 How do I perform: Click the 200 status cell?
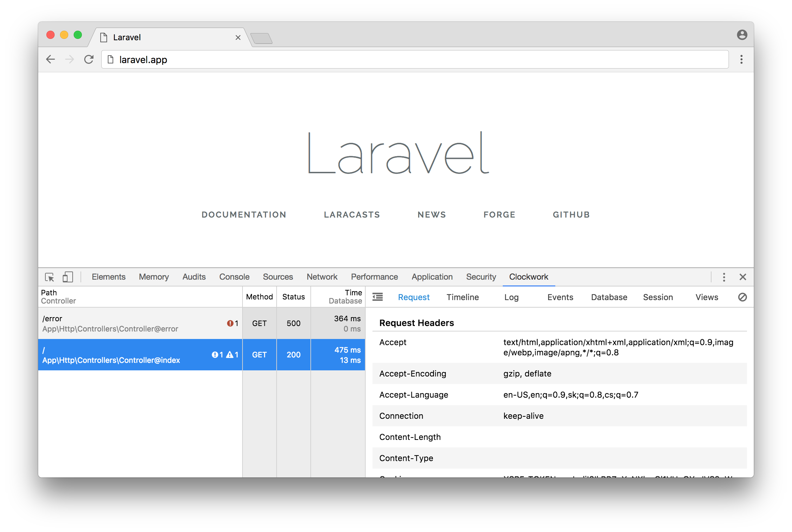(x=293, y=355)
